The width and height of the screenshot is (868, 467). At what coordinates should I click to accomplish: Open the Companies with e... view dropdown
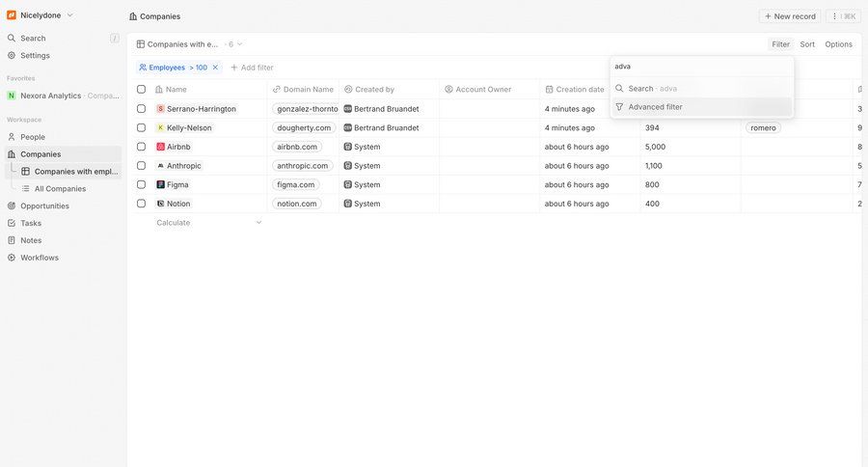click(x=189, y=43)
